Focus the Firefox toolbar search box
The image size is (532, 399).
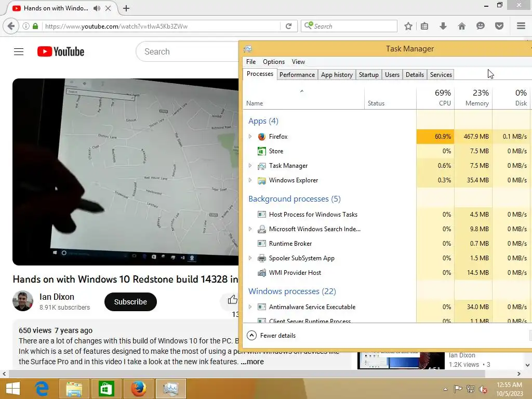point(349,26)
